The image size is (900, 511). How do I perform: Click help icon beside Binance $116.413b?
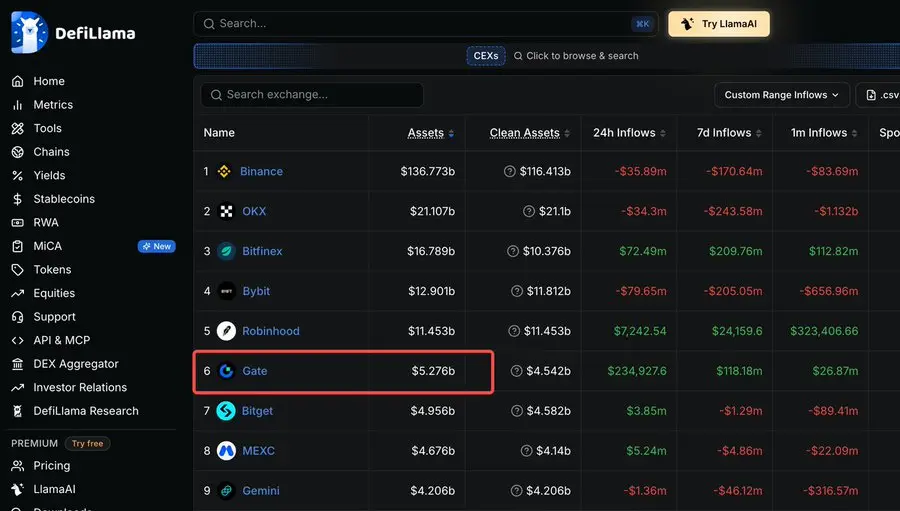tap(510, 171)
